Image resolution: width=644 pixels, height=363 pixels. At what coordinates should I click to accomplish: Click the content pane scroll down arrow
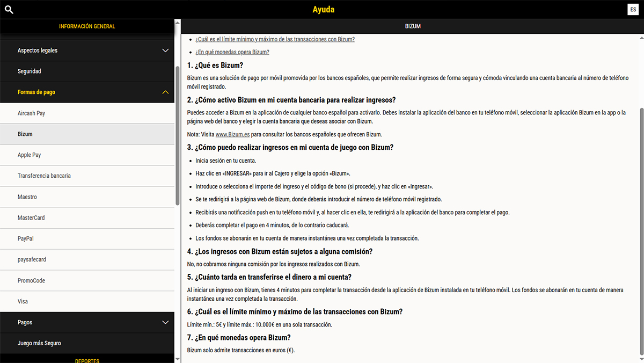coord(641,359)
